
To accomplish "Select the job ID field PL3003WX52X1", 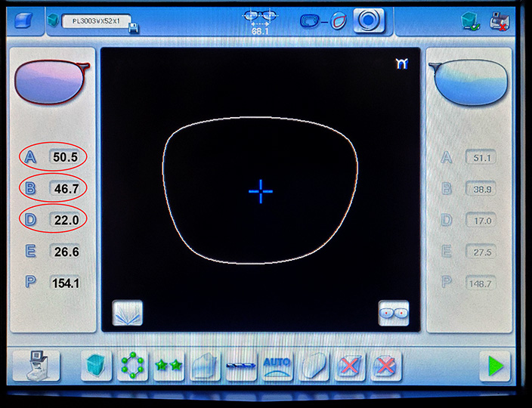I will [97, 21].
